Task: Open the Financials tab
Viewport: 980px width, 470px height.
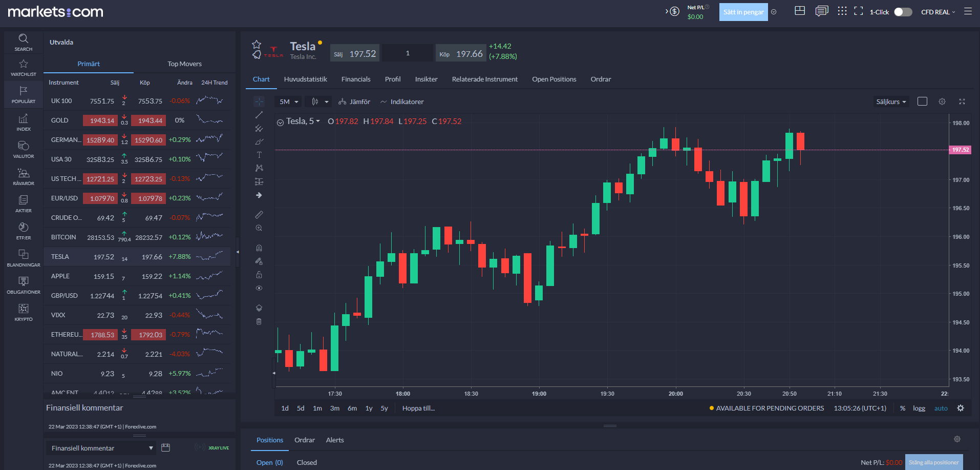Action: click(x=356, y=79)
